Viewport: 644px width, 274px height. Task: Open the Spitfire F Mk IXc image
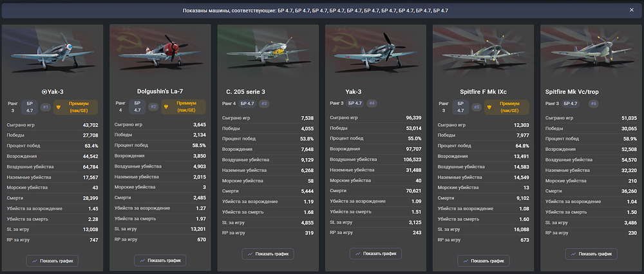click(x=484, y=52)
